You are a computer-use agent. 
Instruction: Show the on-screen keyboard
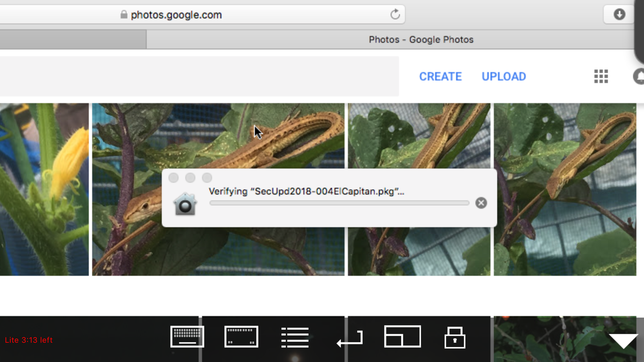187,337
